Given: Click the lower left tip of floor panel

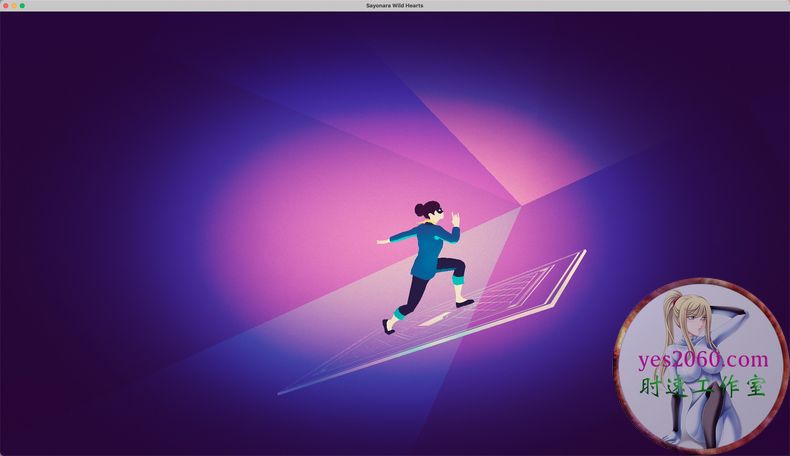Looking at the screenshot, I should coord(280,393).
